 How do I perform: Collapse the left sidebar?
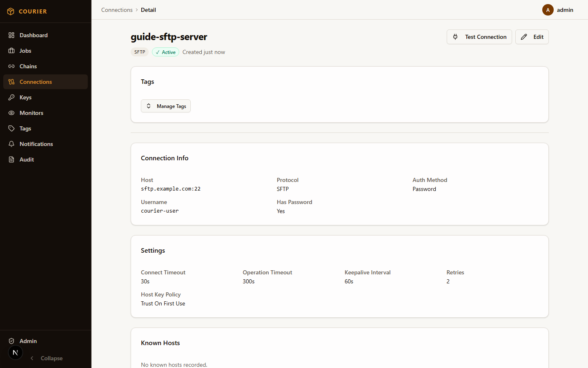pyautogui.click(x=46, y=358)
